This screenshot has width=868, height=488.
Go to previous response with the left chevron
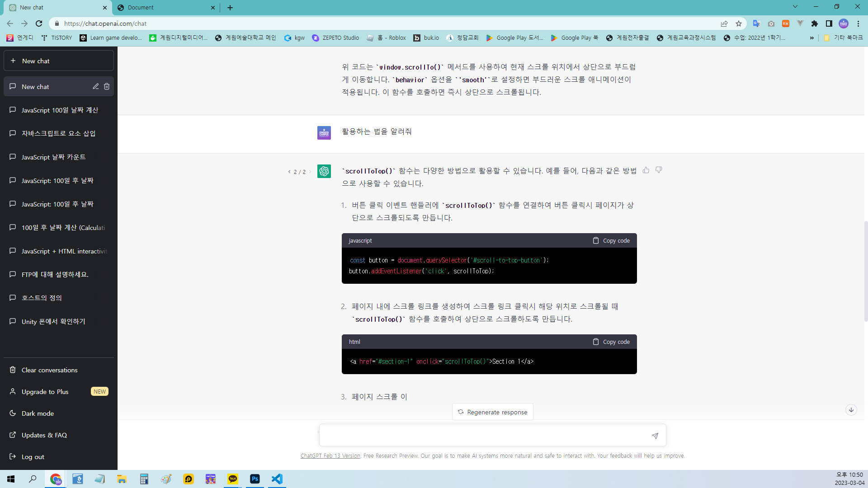[x=289, y=172]
